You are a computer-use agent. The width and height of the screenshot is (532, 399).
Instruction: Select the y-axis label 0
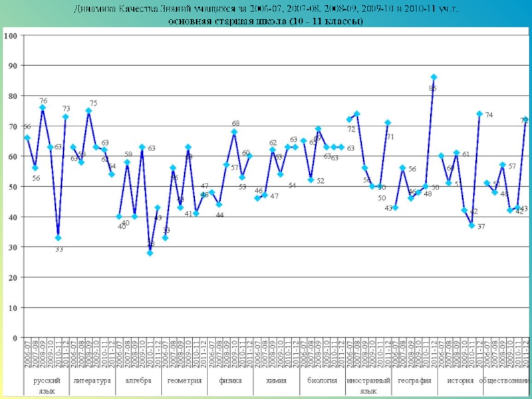(x=15, y=338)
